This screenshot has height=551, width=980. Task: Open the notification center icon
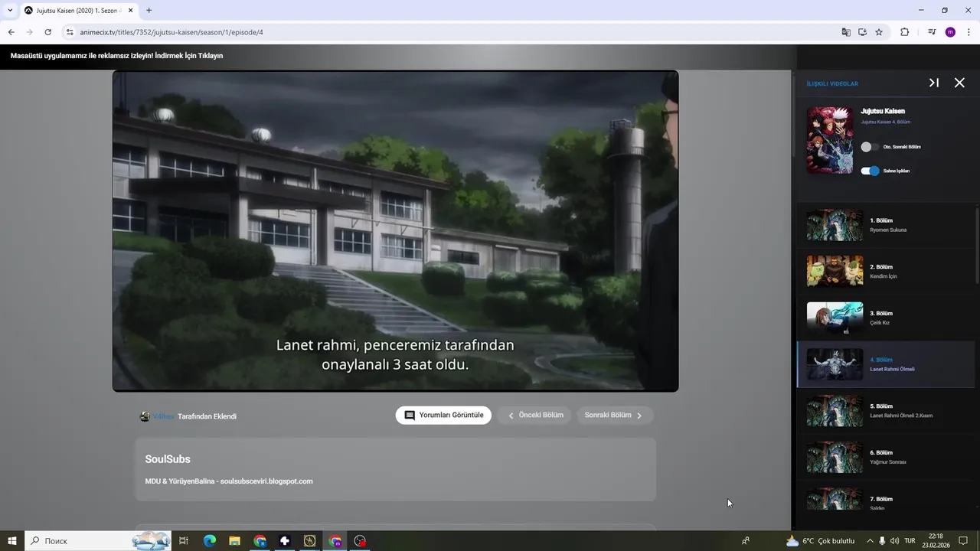pyautogui.click(x=964, y=541)
